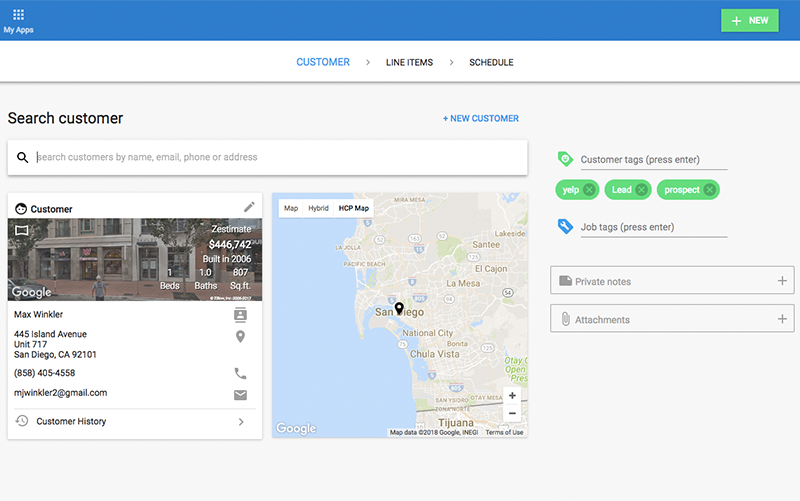The image size is (800, 501).
Task: Expand the Attachments panel
Action: (672, 318)
